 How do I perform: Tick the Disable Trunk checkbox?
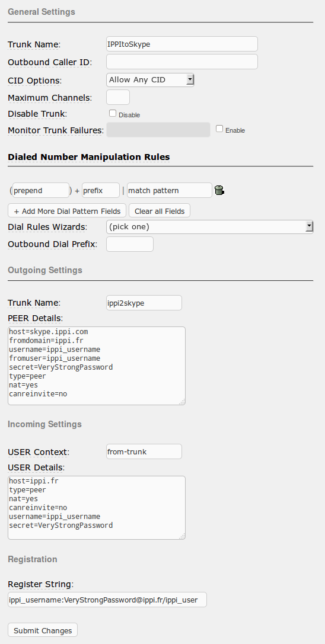tap(112, 113)
